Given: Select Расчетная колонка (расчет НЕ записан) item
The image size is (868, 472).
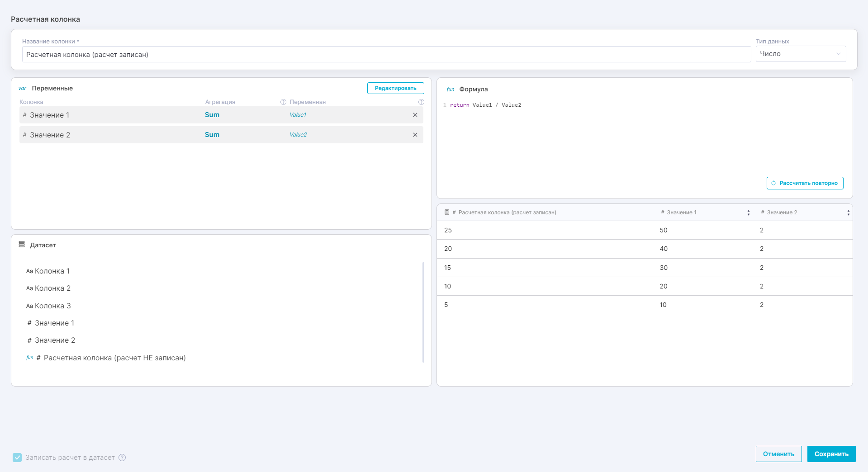Looking at the screenshot, I should click(x=114, y=358).
